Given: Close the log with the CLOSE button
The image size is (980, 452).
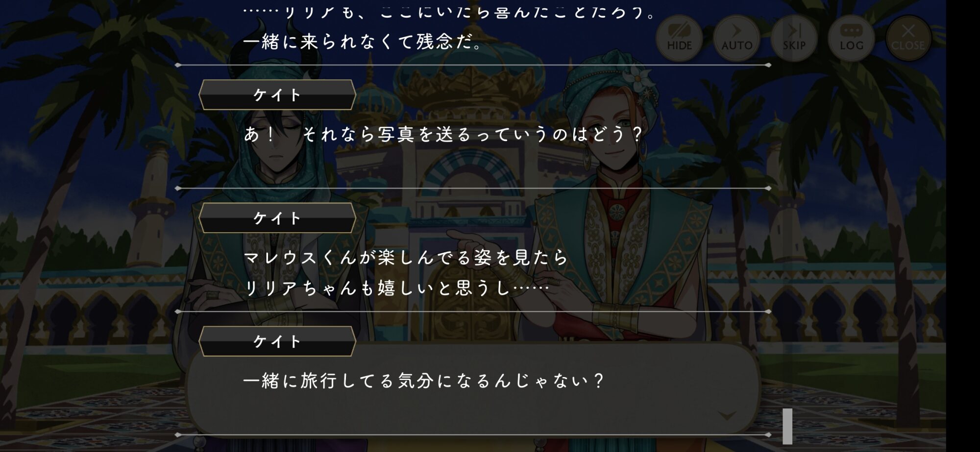Looking at the screenshot, I should click(908, 38).
